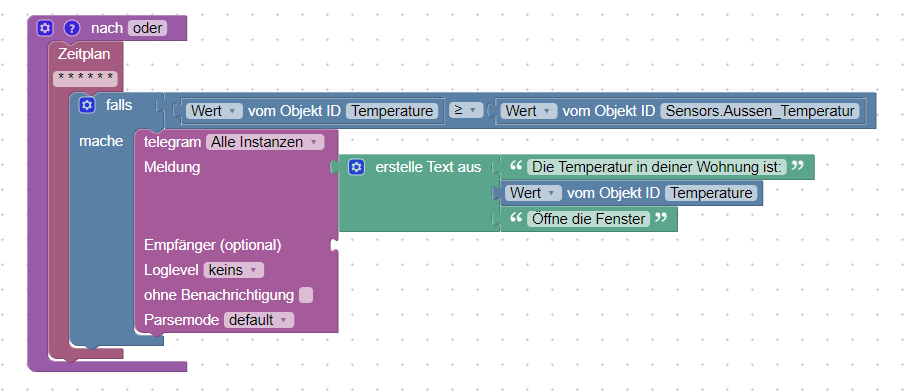Image resolution: width=914 pixels, height=391 pixels.
Task: Open gear settings on the 'nach' trigger block
Action: coord(45,28)
